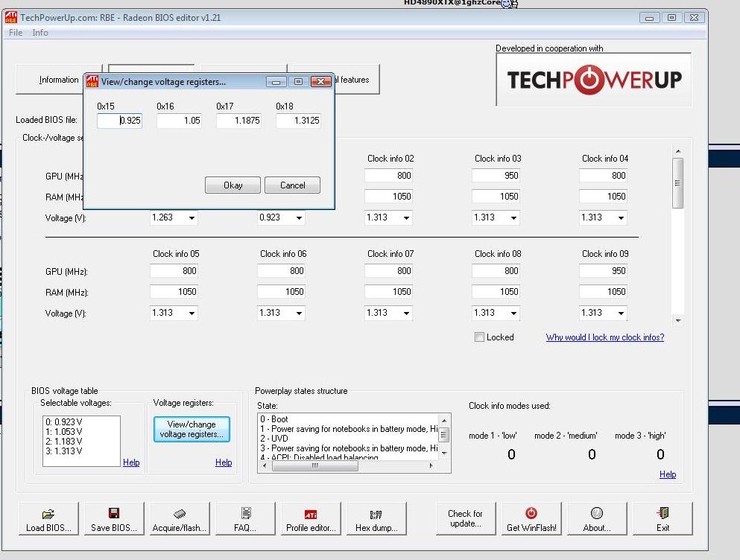Open Acquire/flash chip icon button
The image size is (740, 560).
180,518
